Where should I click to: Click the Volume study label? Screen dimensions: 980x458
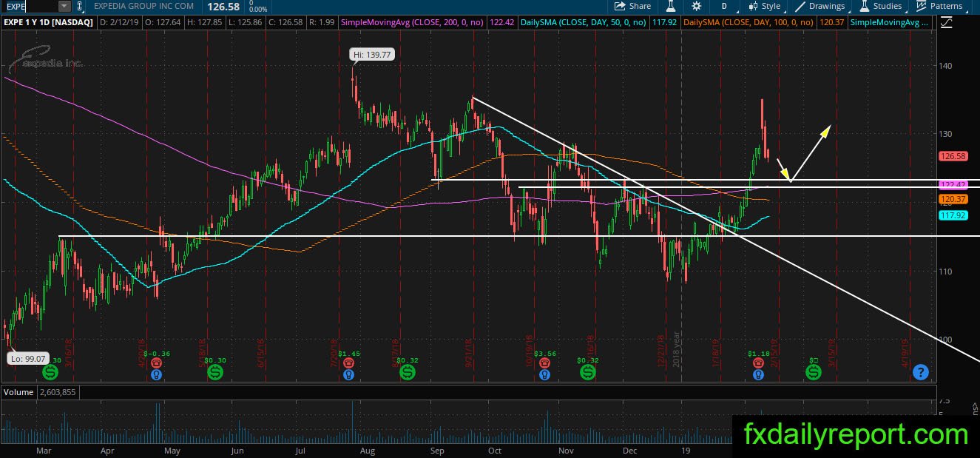[x=17, y=391]
